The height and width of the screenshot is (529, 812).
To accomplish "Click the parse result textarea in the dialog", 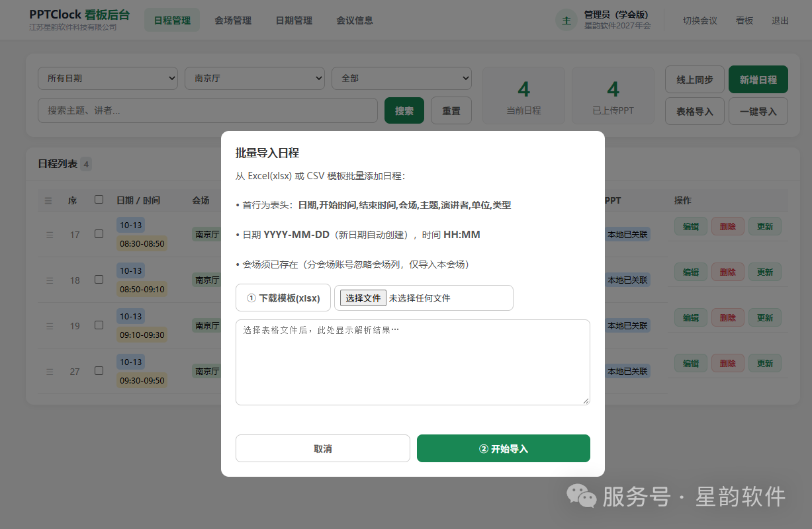I will 413,362.
